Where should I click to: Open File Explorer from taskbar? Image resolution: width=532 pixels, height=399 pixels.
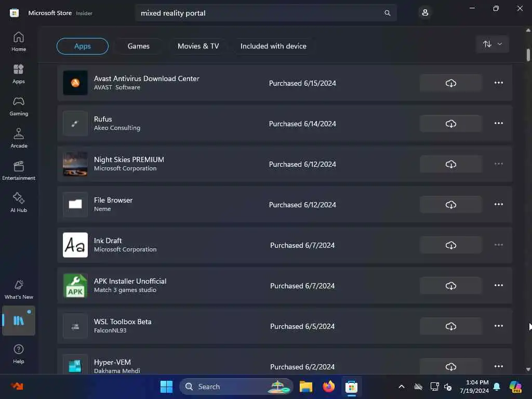(305, 387)
